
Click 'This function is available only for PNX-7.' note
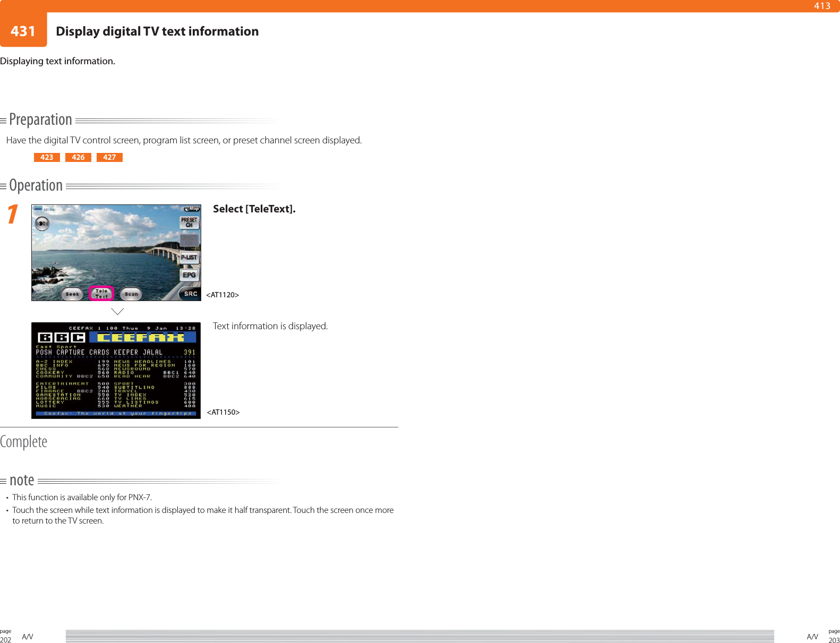coord(82,498)
